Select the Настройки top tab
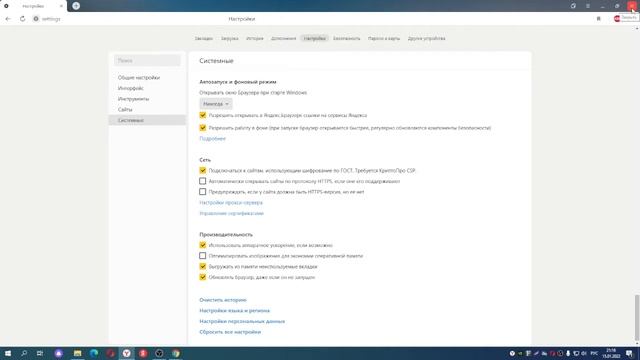This screenshot has height=360, width=640. 315,38
